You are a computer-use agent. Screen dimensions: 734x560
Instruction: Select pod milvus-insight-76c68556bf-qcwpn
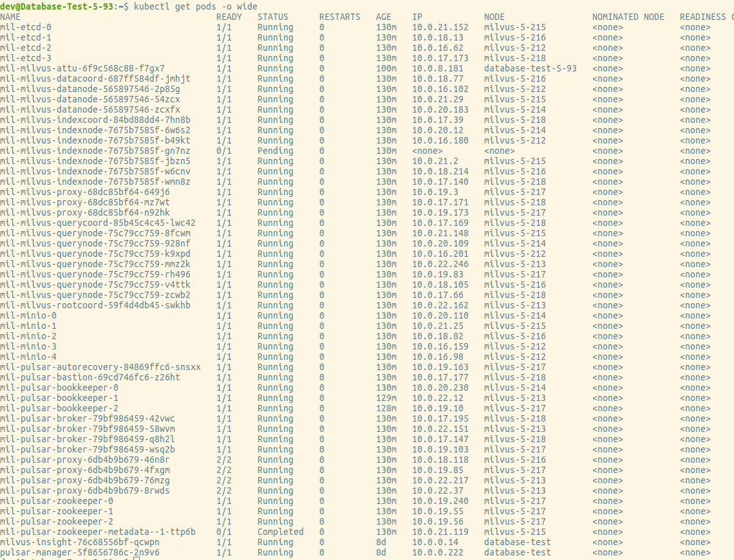74,542
